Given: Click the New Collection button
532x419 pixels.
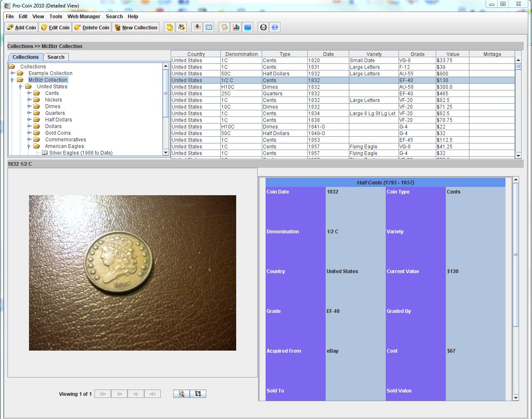Looking at the screenshot, I should click(x=136, y=27).
